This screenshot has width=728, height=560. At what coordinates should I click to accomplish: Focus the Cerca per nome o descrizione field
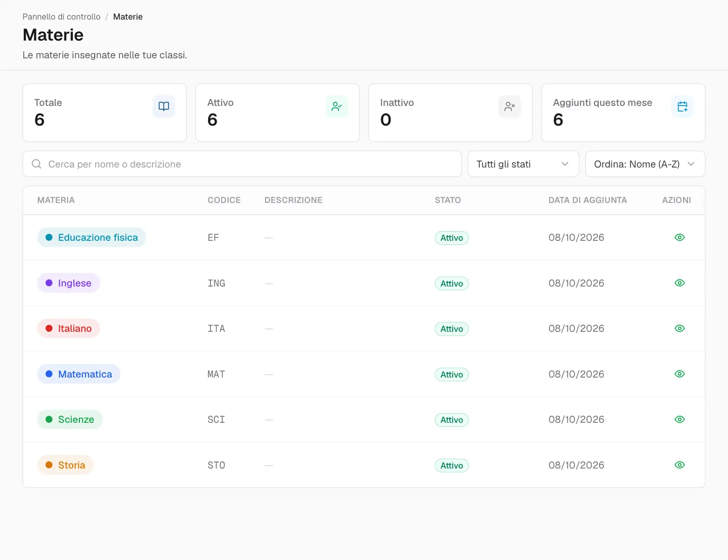242,164
